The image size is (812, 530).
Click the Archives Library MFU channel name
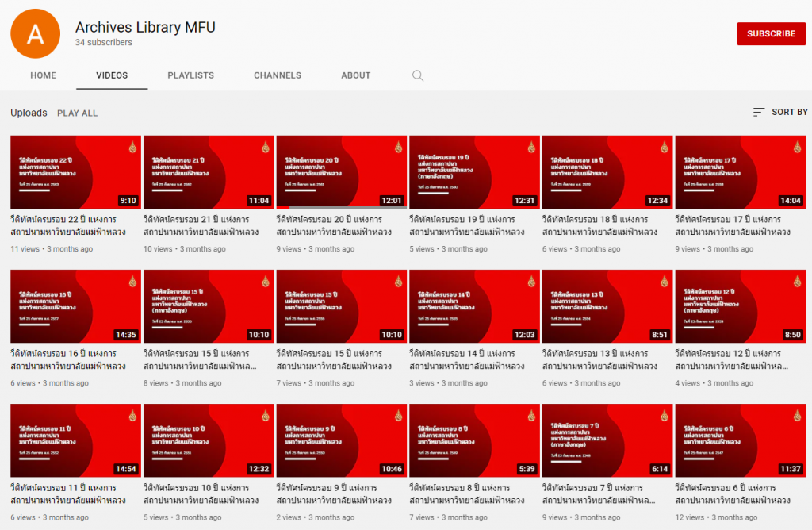coord(145,27)
